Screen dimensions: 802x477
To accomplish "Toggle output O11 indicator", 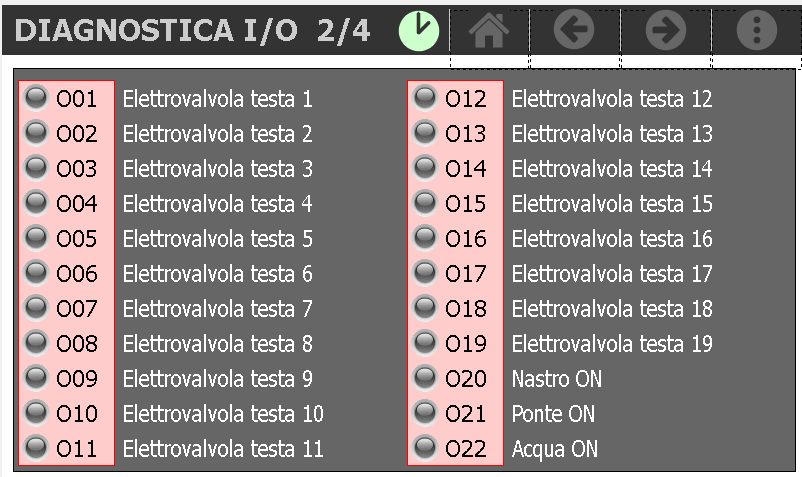I will [37, 448].
